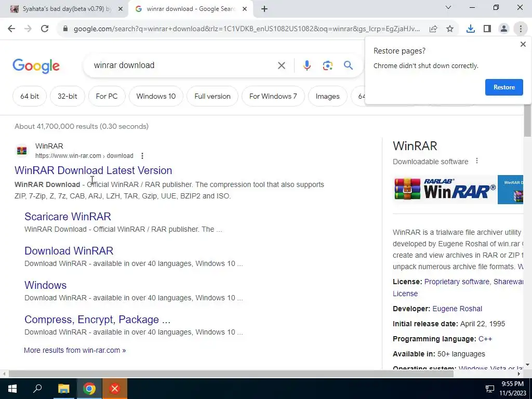Screen dimensions: 532x399
Task: Open the Windows Start menu
Action: (12, 389)
